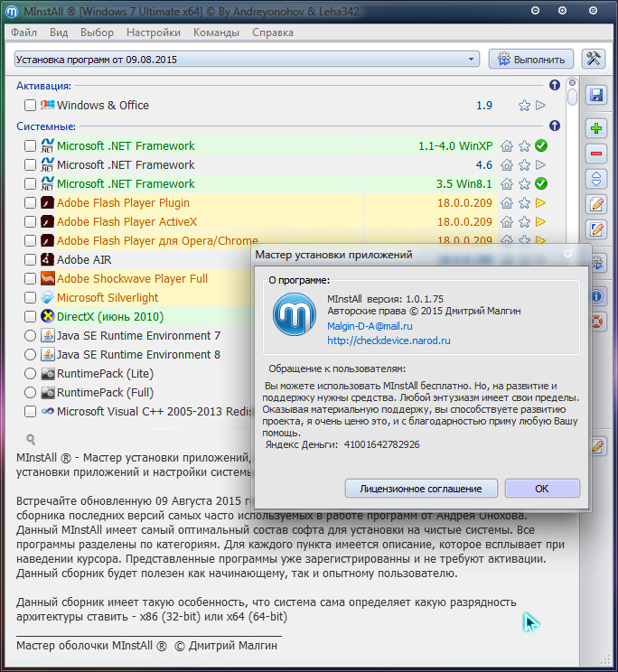Click the upper pencil edit icon in sidebar
This screenshot has height=672, width=618.
click(596, 204)
